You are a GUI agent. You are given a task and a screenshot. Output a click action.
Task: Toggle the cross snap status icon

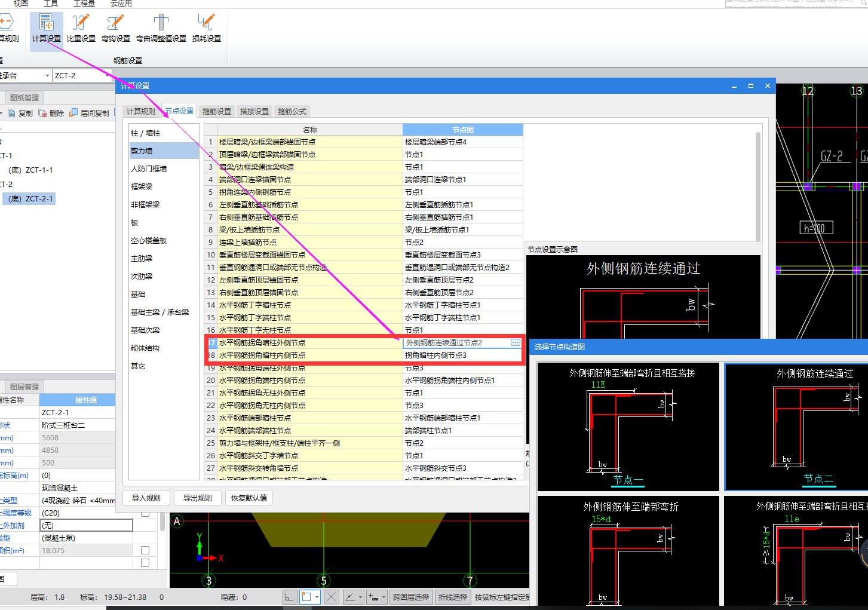332,597
